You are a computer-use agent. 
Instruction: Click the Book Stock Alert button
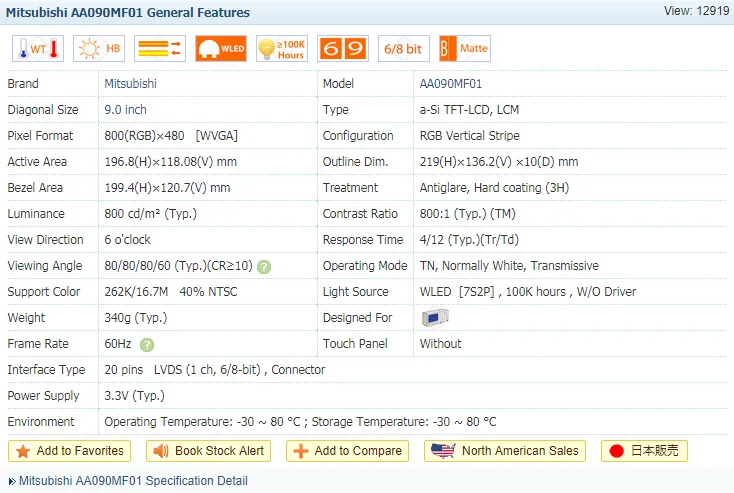(x=208, y=451)
